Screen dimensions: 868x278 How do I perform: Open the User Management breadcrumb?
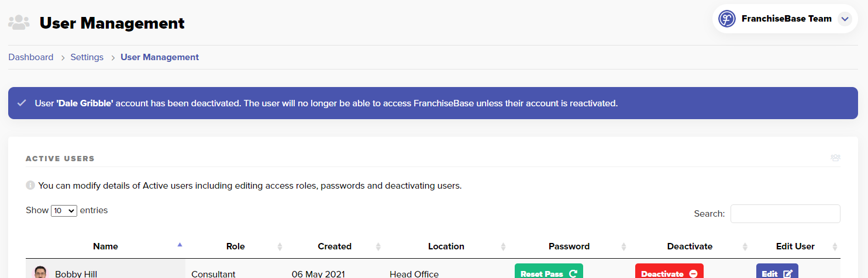click(x=160, y=57)
